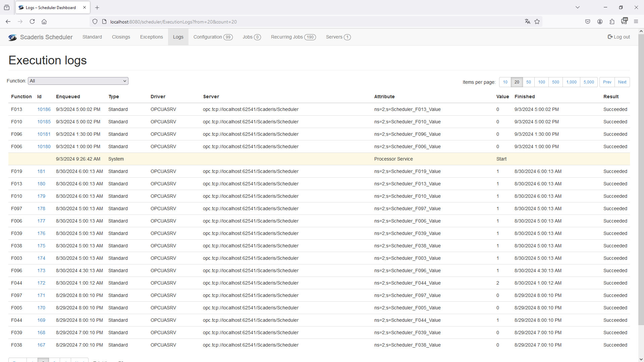The width and height of the screenshot is (644, 362).
Task: Open the Firefox account icon
Action: pyautogui.click(x=600, y=22)
